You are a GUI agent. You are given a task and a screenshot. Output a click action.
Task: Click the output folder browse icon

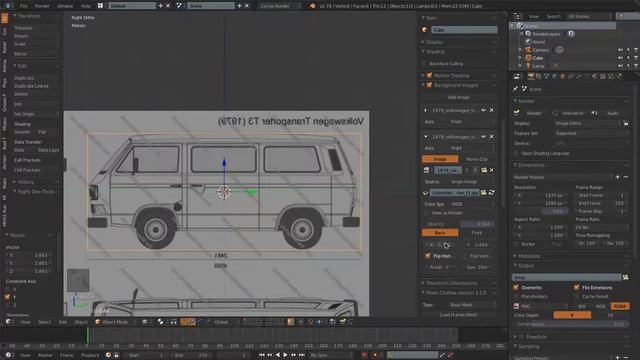coord(625,278)
